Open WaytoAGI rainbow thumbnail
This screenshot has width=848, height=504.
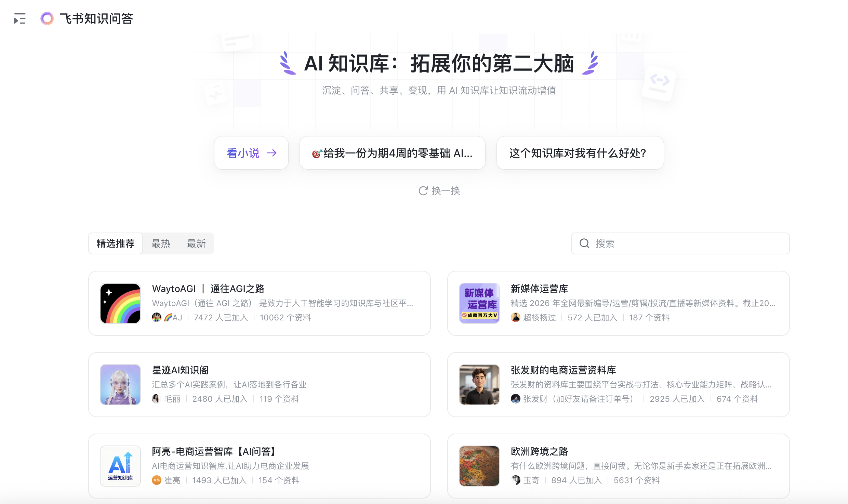tap(120, 303)
